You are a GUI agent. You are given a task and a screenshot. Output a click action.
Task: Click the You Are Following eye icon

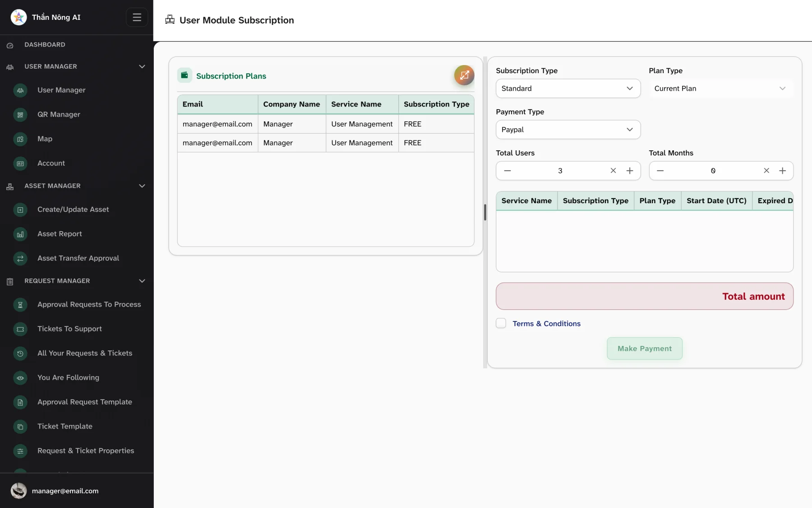[x=20, y=378]
